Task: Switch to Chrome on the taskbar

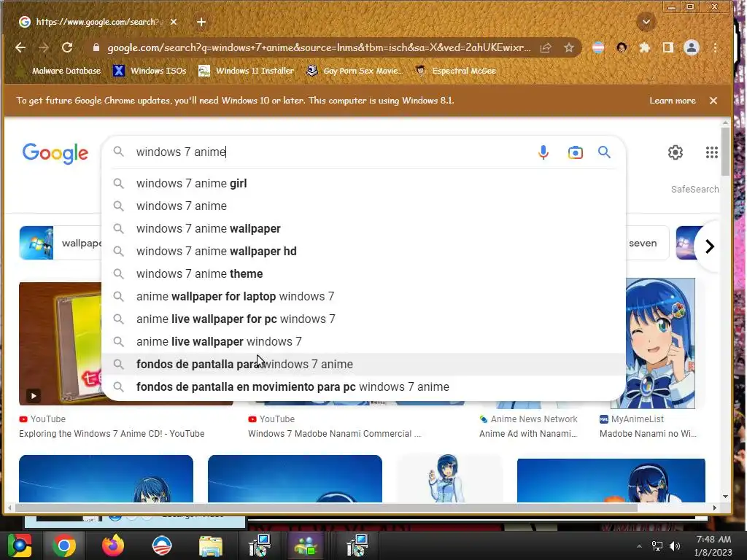Action: (x=64, y=545)
